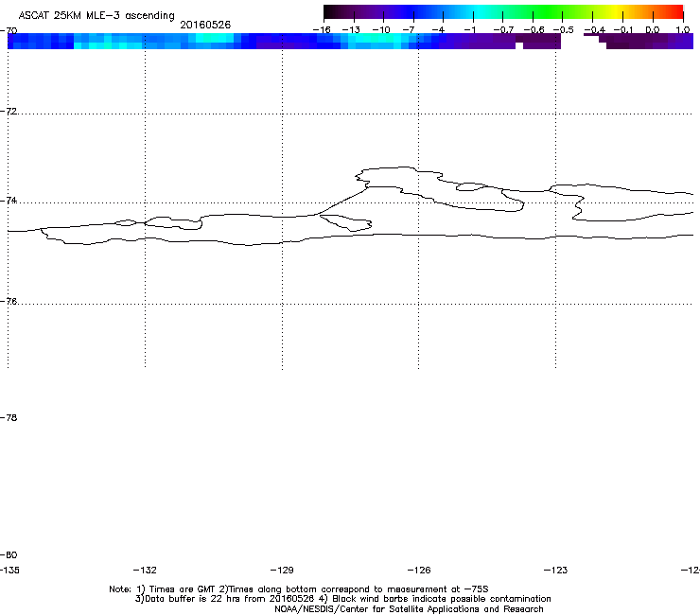Viewport: 700px width, 615px height.
Task: Click the date label 20160526
Action: (205, 25)
